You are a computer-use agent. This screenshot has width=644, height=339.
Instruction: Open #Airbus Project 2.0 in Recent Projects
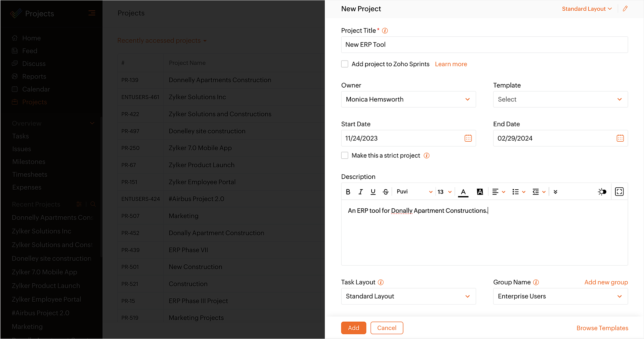click(x=41, y=313)
